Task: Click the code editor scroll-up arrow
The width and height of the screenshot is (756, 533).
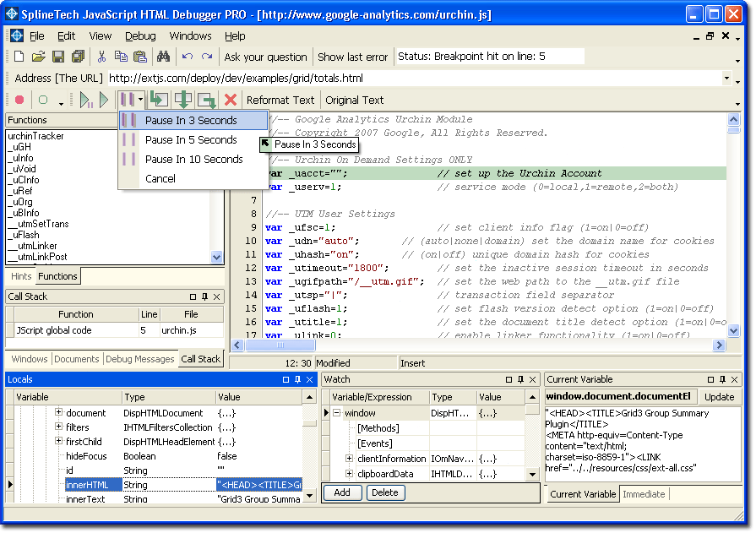Action: point(733,120)
